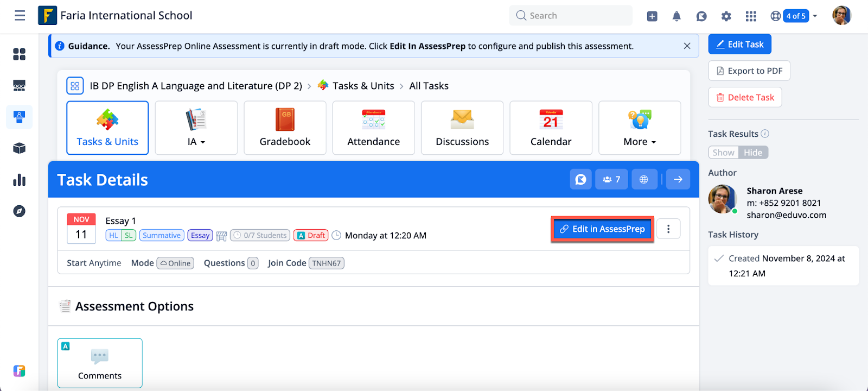Open the Gradebook tab
This screenshot has height=391, width=868.
click(x=285, y=128)
